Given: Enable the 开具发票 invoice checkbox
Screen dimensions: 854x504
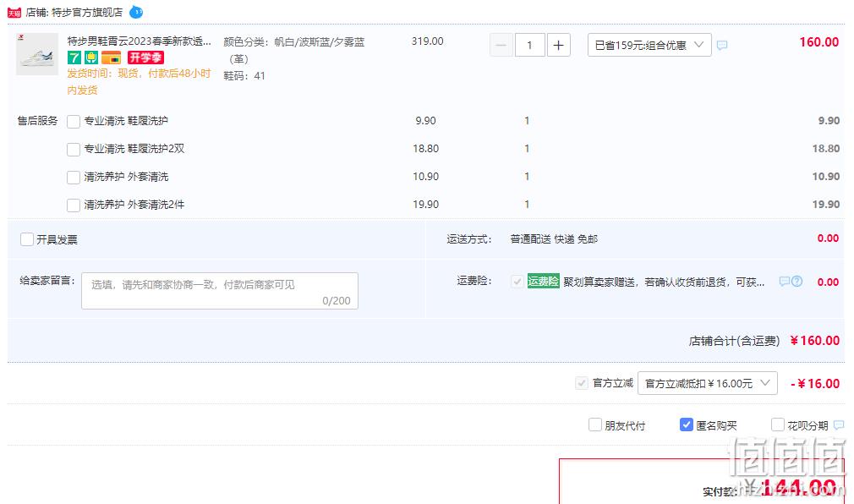Looking at the screenshot, I should point(27,239).
